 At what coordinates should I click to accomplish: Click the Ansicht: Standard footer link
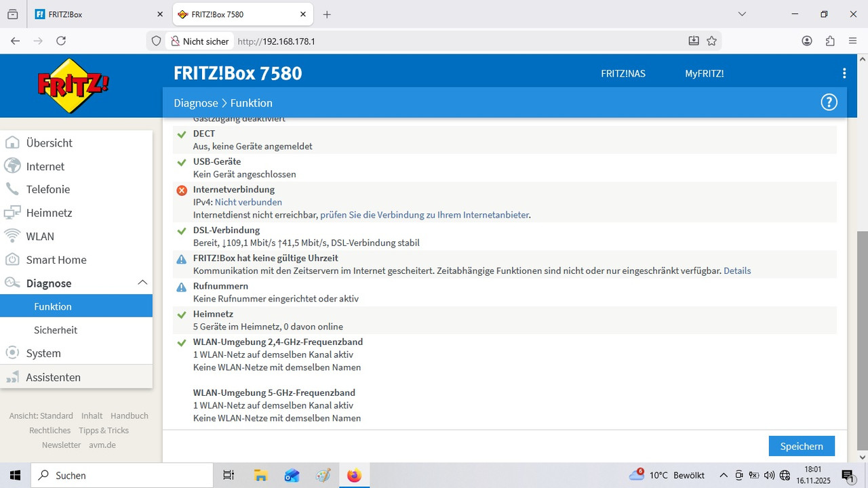pos(41,415)
